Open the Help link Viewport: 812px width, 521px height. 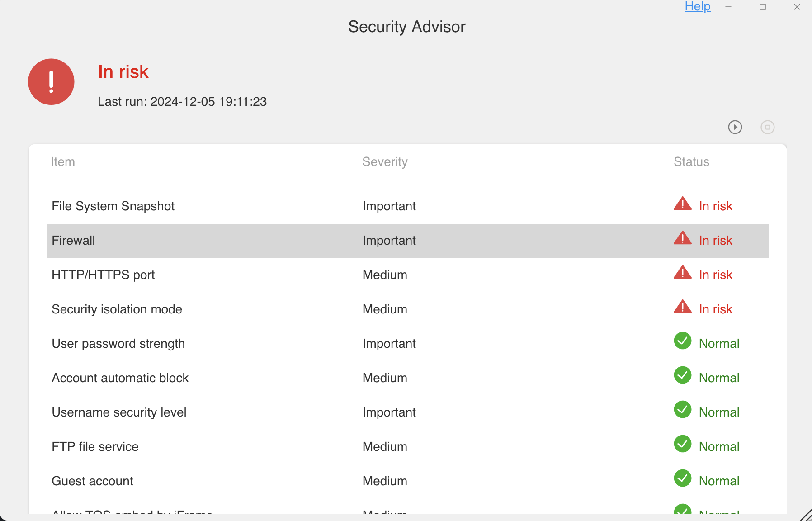[x=698, y=6]
